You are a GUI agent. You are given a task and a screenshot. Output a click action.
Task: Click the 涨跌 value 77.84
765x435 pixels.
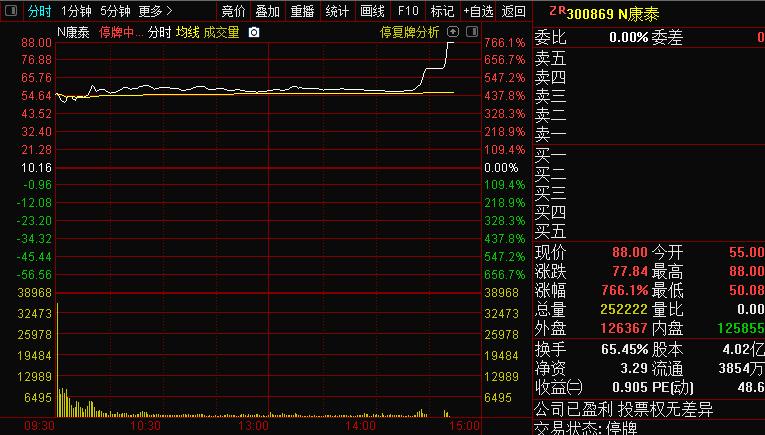[x=629, y=271]
